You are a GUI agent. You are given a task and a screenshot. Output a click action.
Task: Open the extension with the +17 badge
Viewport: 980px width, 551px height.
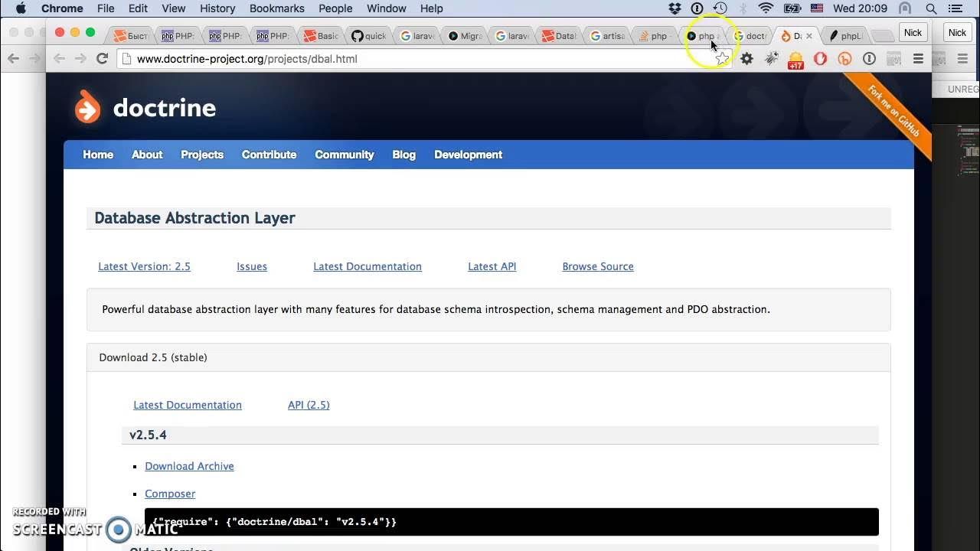(x=795, y=60)
